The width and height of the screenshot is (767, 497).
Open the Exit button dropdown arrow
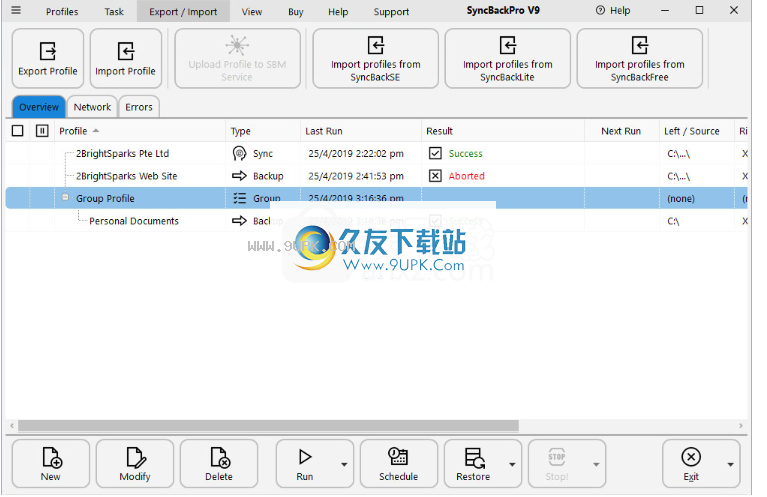pos(730,464)
